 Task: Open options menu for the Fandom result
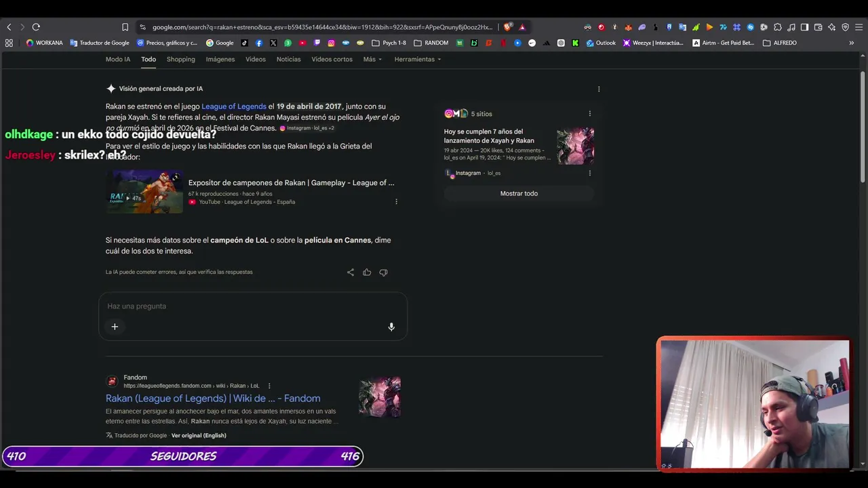tap(269, 386)
